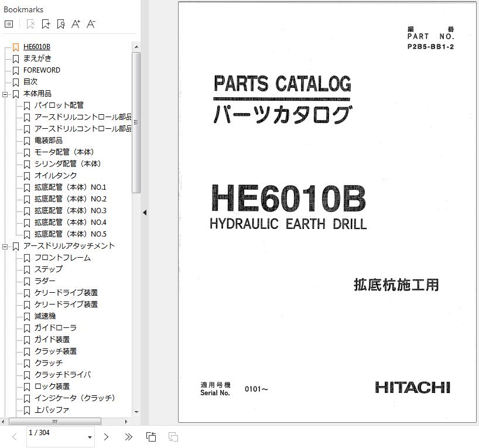479x448 pixels.
Task: Open the モータ配管（本体） bookmark
Action: tap(64, 152)
